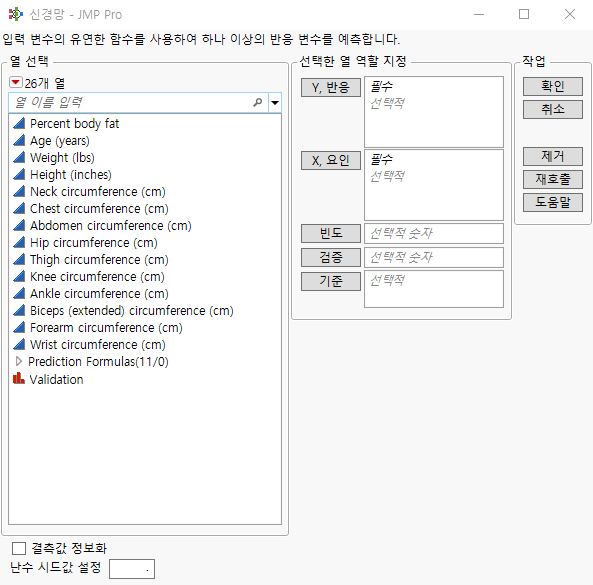This screenshot has width=593, height=585.
Task: Select the Neck circumference (cm) column
Action: point(98,192)
